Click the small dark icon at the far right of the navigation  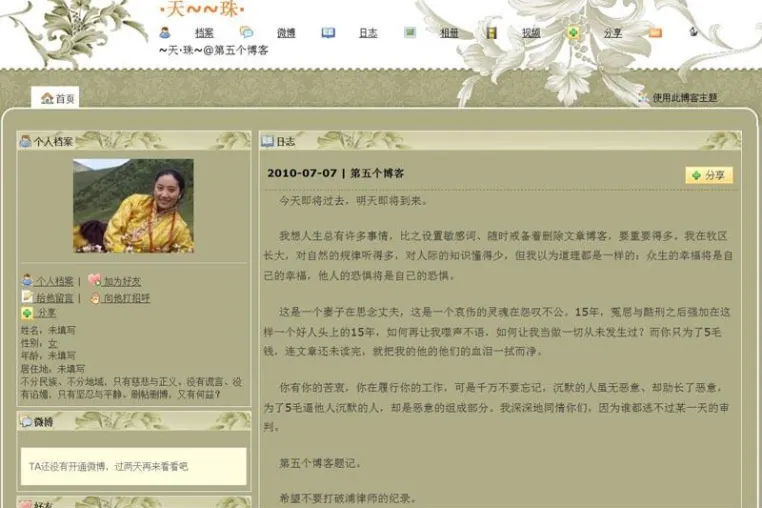click(693, 32)
